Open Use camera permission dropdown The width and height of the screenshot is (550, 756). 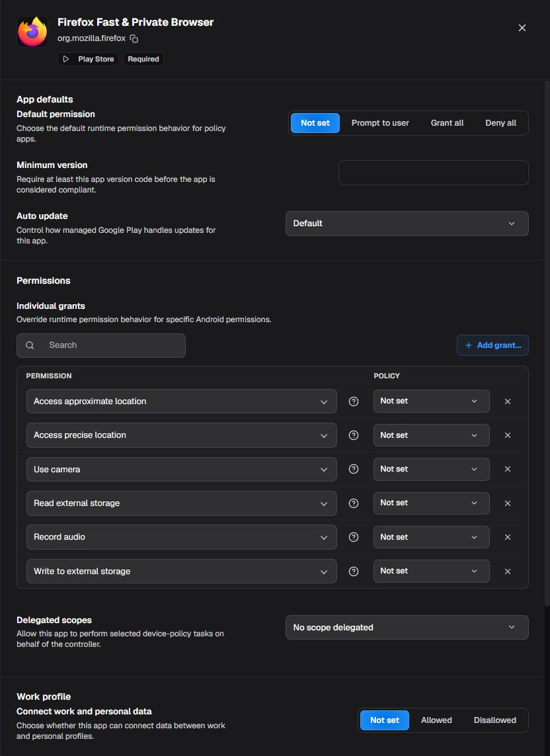pos(181,469)
